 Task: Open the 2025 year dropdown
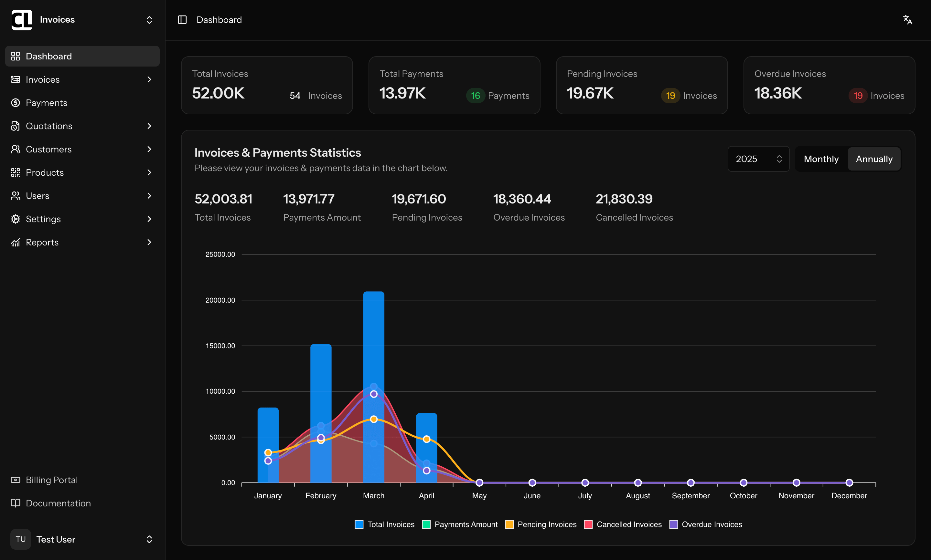[x=758, y=159]
